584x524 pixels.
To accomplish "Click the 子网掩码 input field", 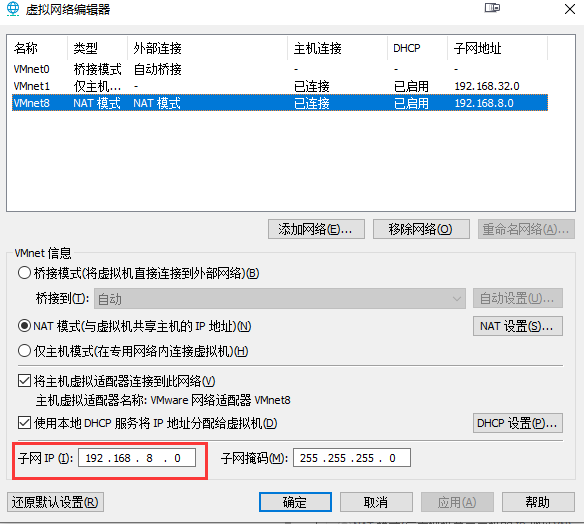I will point(352,458).
